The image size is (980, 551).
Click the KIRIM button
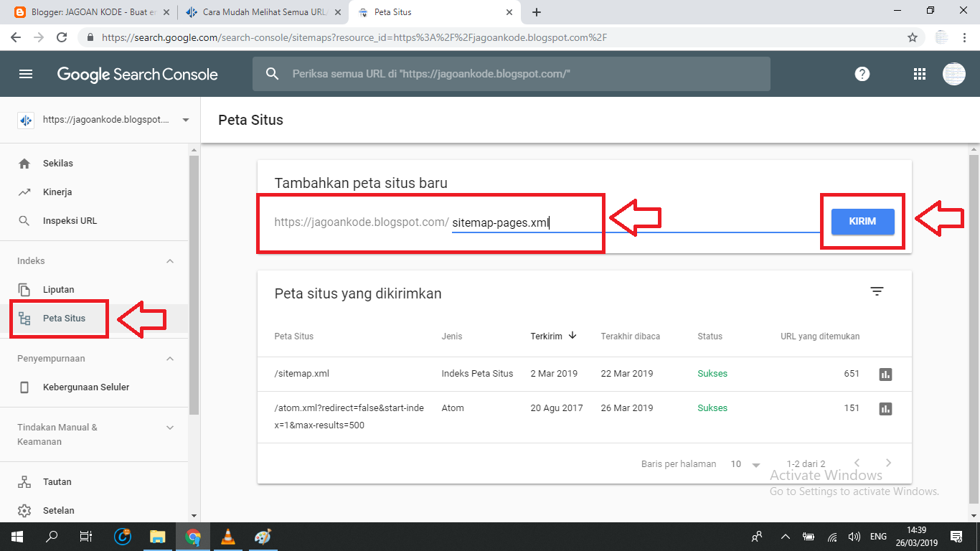[862, 222]
